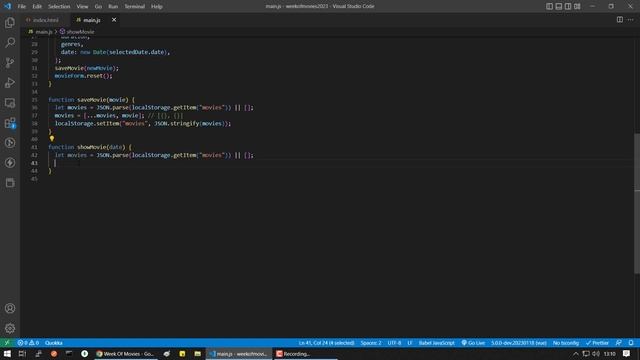Change file encoding via UTF-8
This screenshot has height=360, width=640.
point(394,343)
